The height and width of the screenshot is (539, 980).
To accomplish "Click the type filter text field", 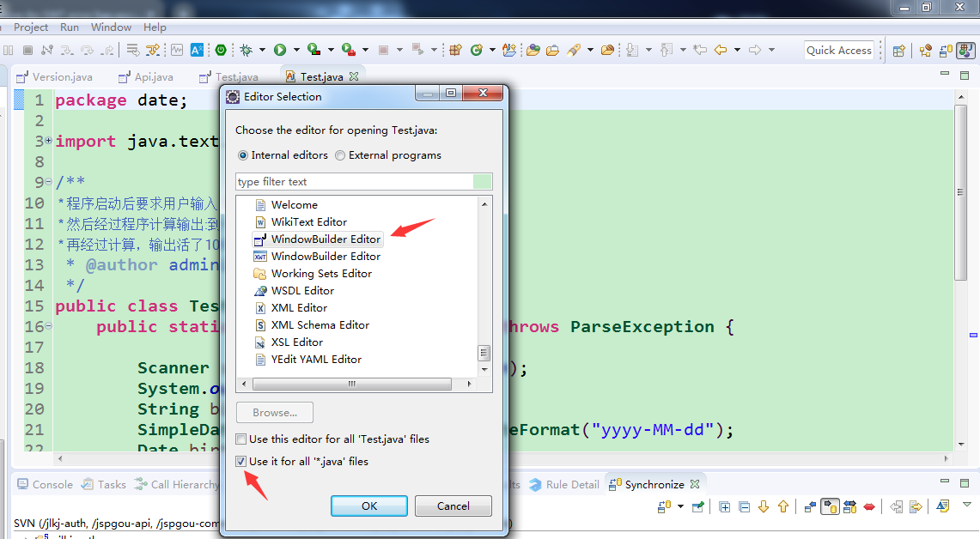I will tap(361, 181).
